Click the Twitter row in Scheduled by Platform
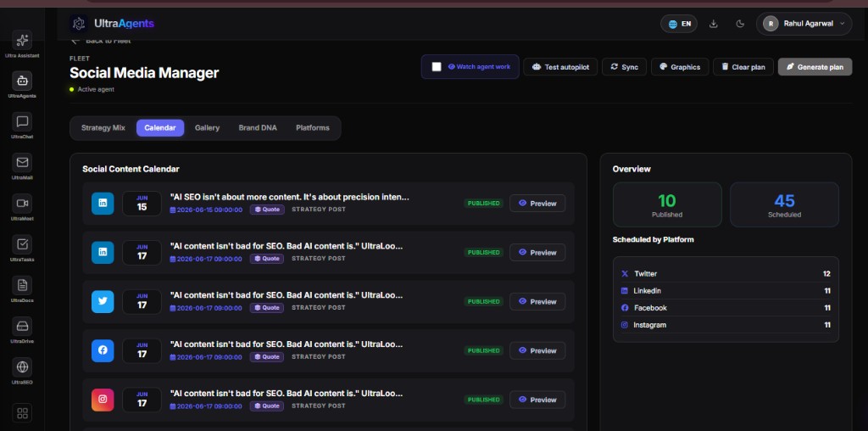Image resolution: width=868 pixels, height=431 pixels. (x=726, y=274)
